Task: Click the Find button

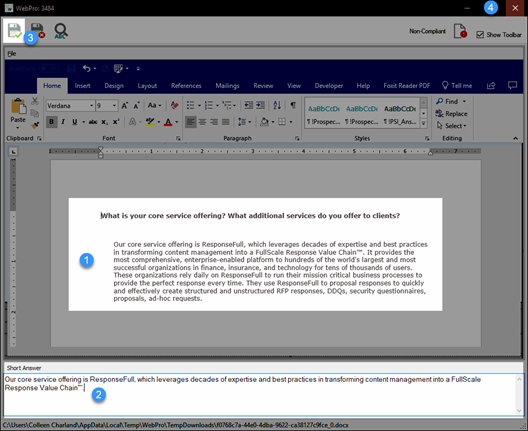Action: click(448, 101)
